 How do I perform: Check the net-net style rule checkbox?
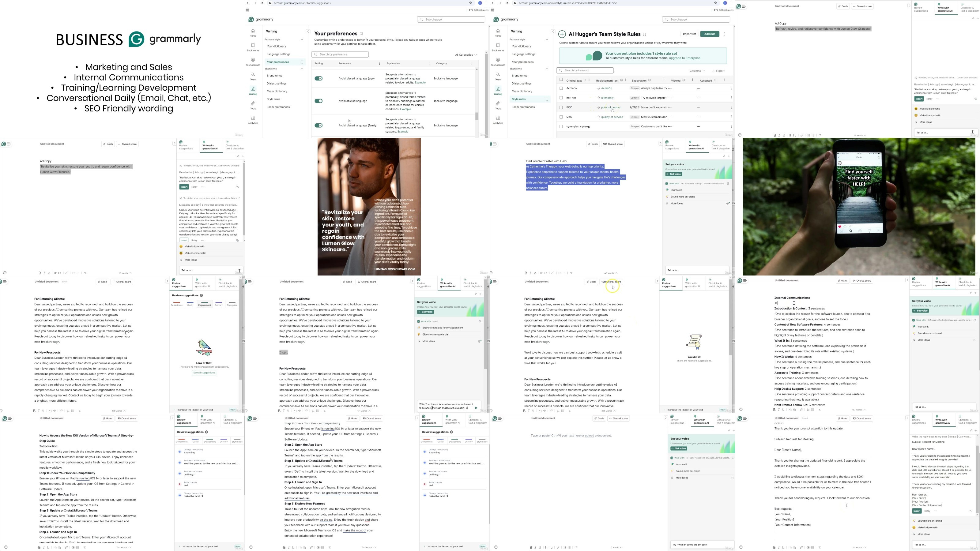click(561, 98)
